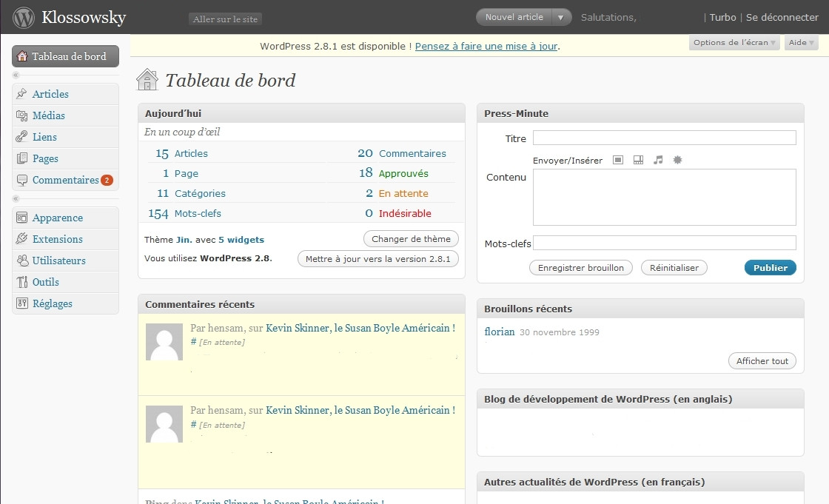The width and height of the screenshot is (829, 504).
Task: Open the 0 Indésirable comments link
Action: pyautogui.click(x=397, y=214)
